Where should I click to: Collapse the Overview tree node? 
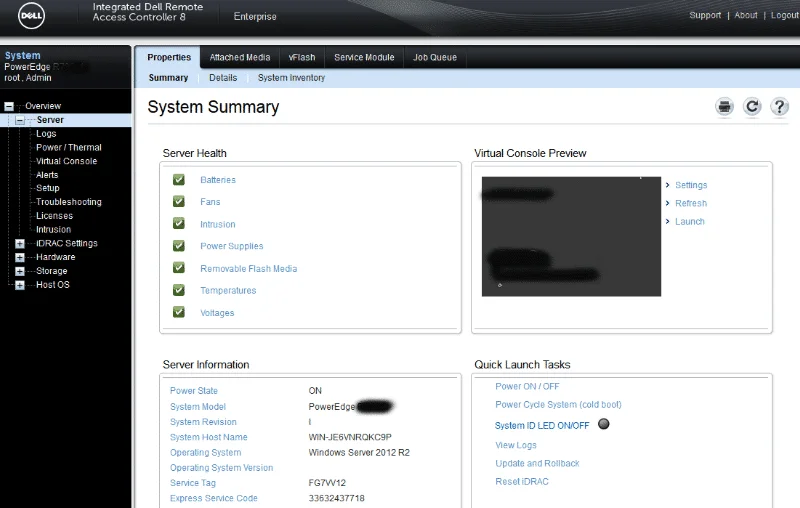pyautogui.click(x=9, y=106)
